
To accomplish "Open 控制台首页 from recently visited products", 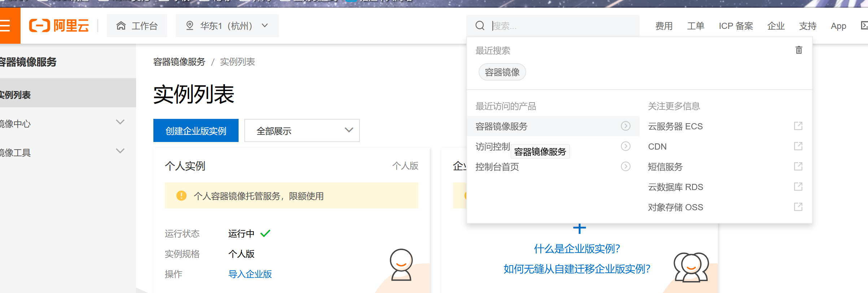I will pos(497,167).
